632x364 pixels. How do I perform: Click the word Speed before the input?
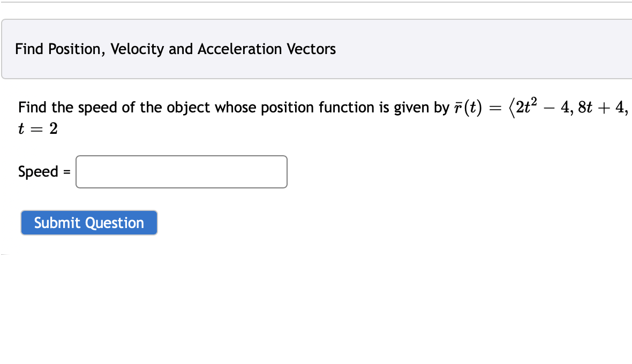(x=36, y=171)
